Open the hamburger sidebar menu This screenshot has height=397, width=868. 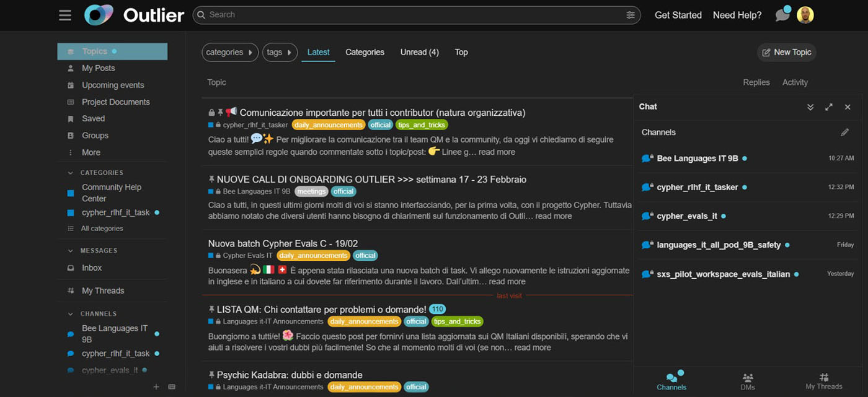[x=65, y=15]
